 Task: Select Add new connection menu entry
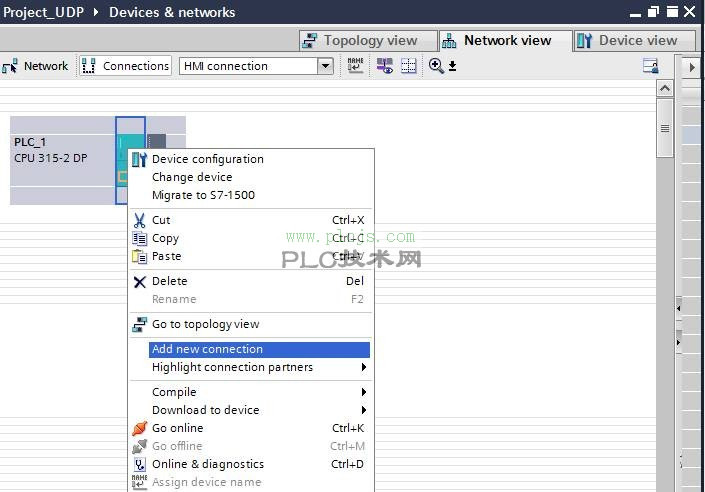pyautogui.click(x=207, y=349)
